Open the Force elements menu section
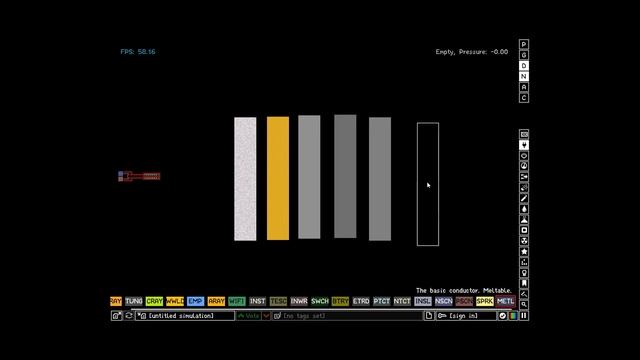 tap(524, 177)
